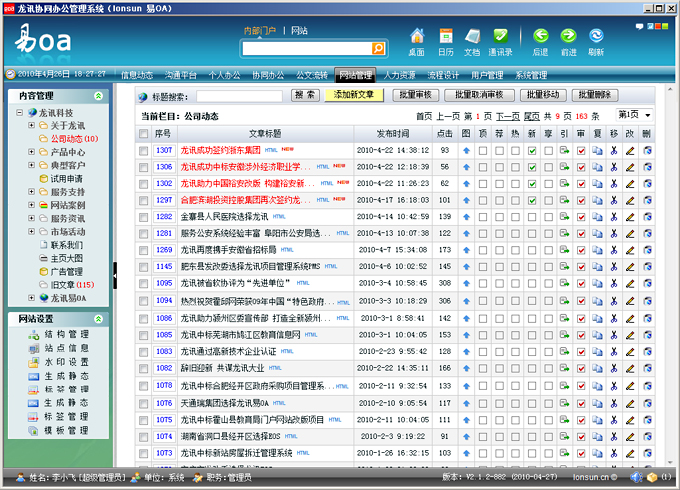This screenshot has width=680, height=490.
Task: Open the 人力资源 menu tab
Action: (400, 75)
